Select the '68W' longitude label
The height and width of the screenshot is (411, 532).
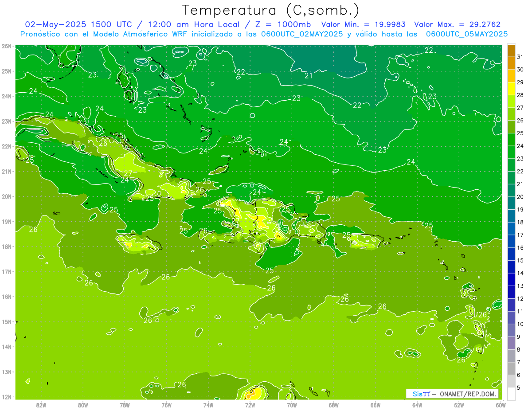pyautogui.click(x=333, y=405)
